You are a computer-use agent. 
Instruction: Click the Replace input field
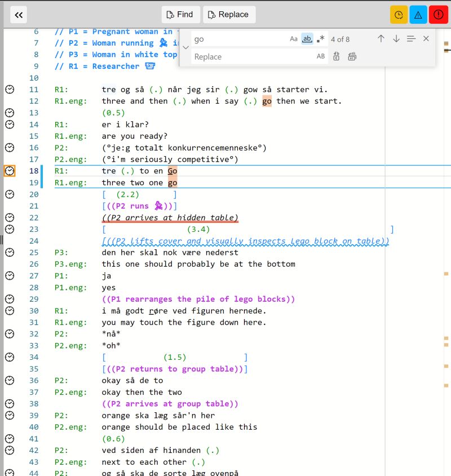pyautogui.click(x=254, y=57)
